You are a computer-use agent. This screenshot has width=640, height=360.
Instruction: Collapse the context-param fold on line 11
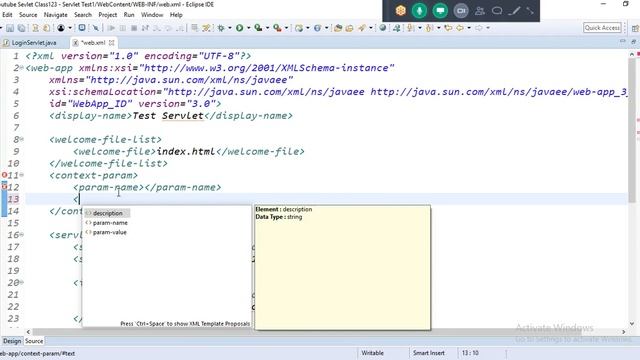coord(22,175)
